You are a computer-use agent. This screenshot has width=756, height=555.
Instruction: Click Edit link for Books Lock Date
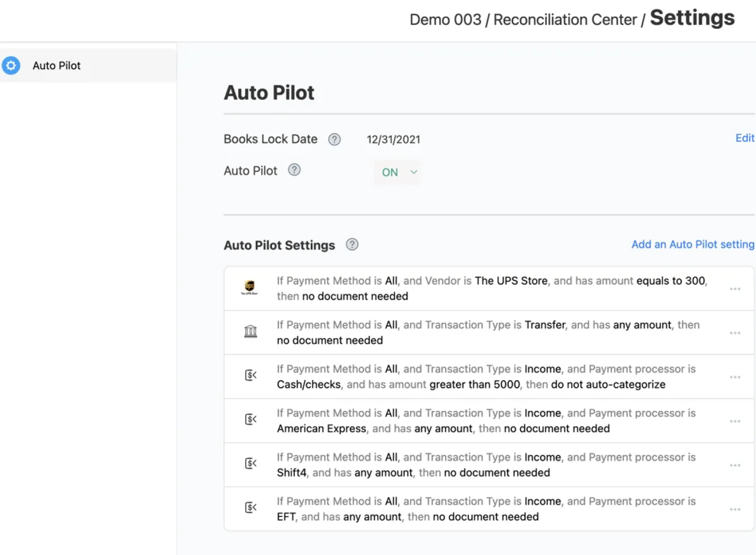(x=744, y=138)
